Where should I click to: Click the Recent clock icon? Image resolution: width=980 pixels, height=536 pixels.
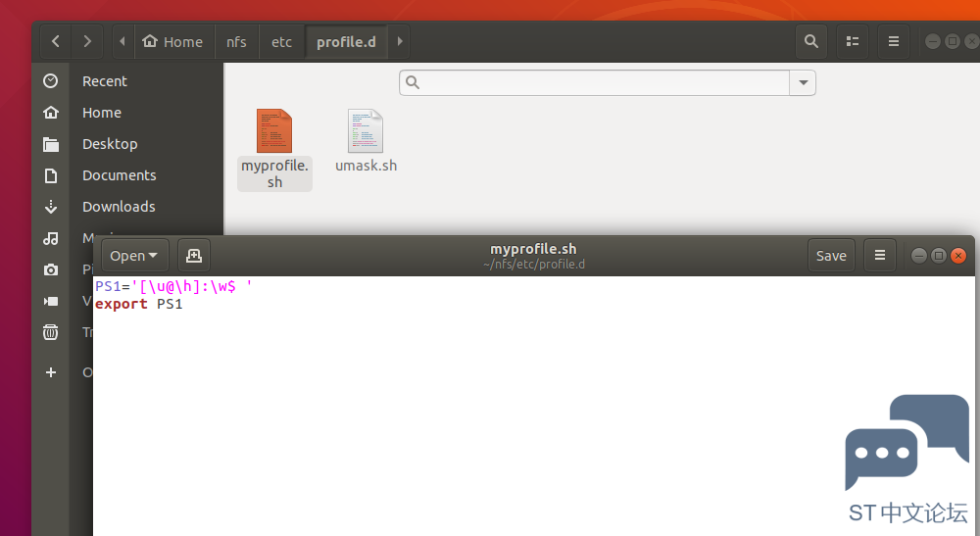51,81
